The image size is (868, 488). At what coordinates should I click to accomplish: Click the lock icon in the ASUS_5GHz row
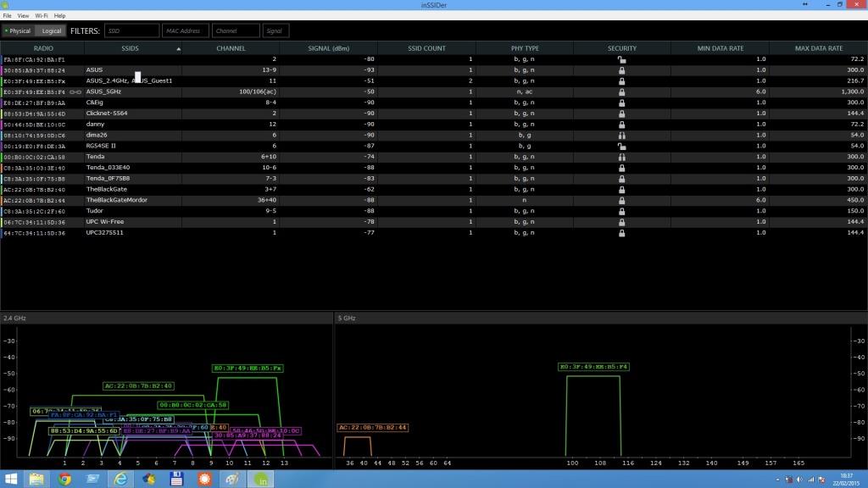coord(621,91)
